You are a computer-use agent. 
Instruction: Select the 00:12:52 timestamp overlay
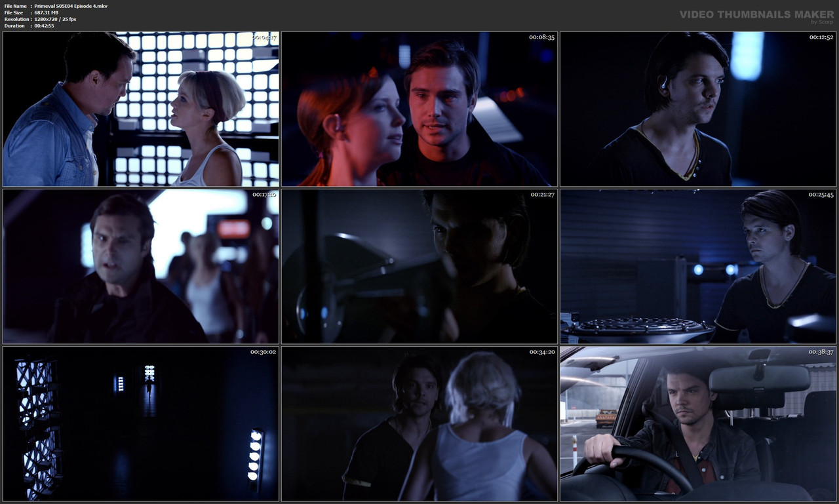(821, 37)
